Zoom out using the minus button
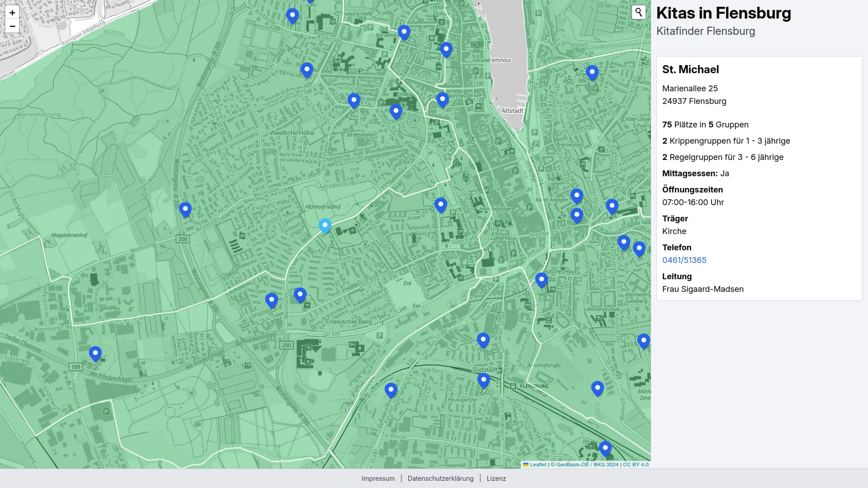The height and width of the screenshot is (488, 868). 12,26
